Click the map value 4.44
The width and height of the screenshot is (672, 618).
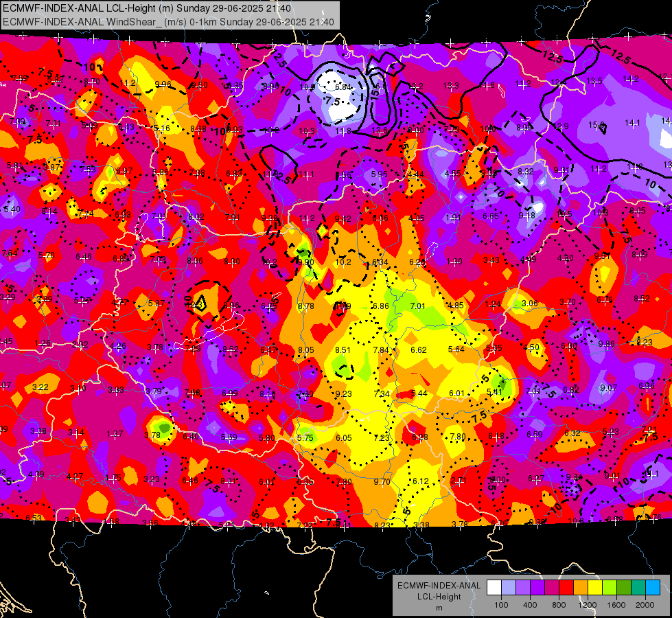click(x=416, y=174)
